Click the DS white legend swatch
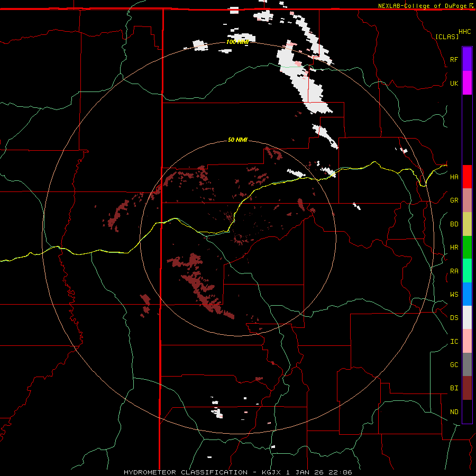476x476 pixels. coord(467,317)
